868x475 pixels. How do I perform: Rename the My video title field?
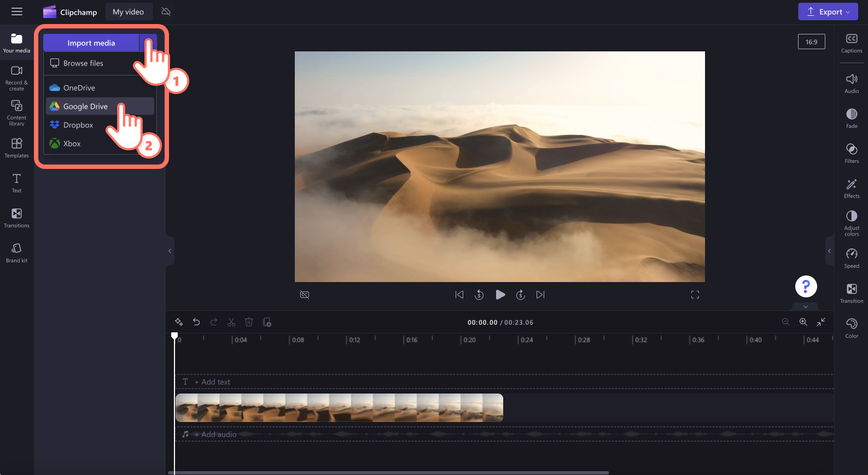129,12
